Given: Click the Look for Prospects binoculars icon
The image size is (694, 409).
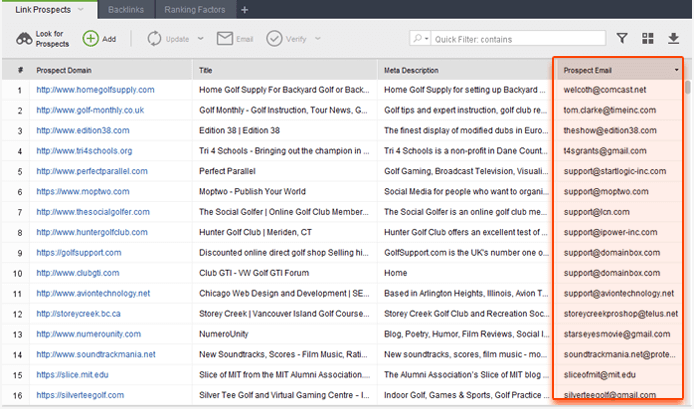Looking at the screenshot, I should click(x=22, y=39).
